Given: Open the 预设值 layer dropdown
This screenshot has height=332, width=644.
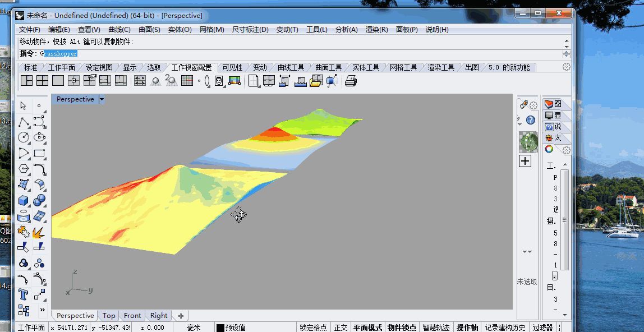Looking at the screenshot, I should click(236, 328).
